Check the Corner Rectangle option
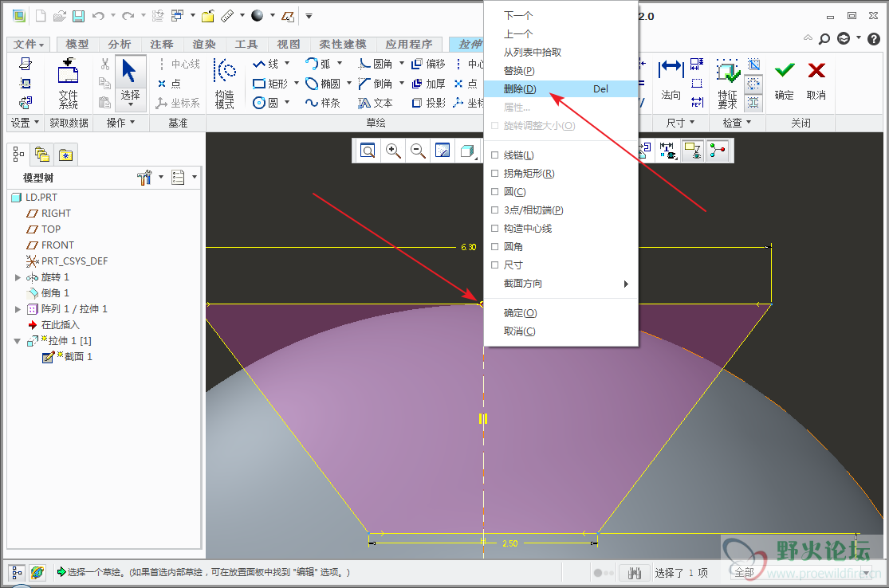889x588 pixels. click(x=494, y=174)
